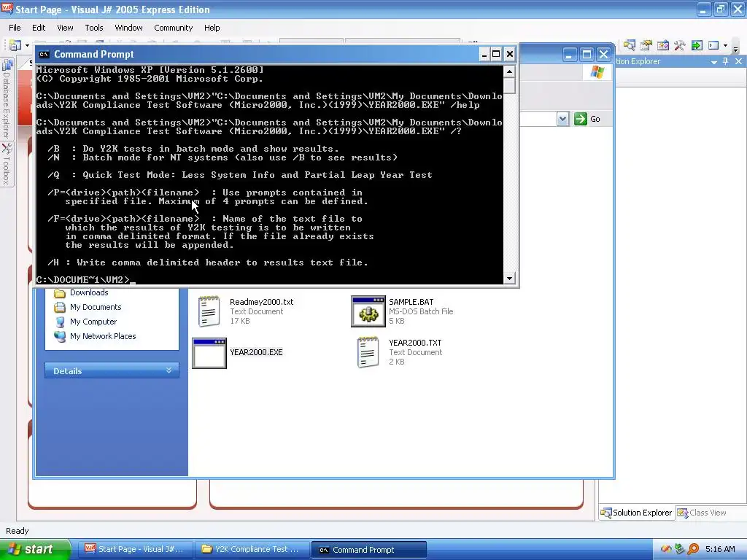The image size is (747, 560).
Task: Click the YEAR2000.TXT file name
Action: pos(415,343)
